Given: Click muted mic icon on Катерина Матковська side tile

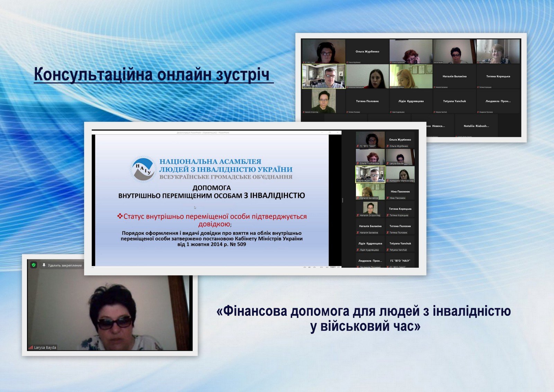Looking at the screenshot, I should point(387,181).
